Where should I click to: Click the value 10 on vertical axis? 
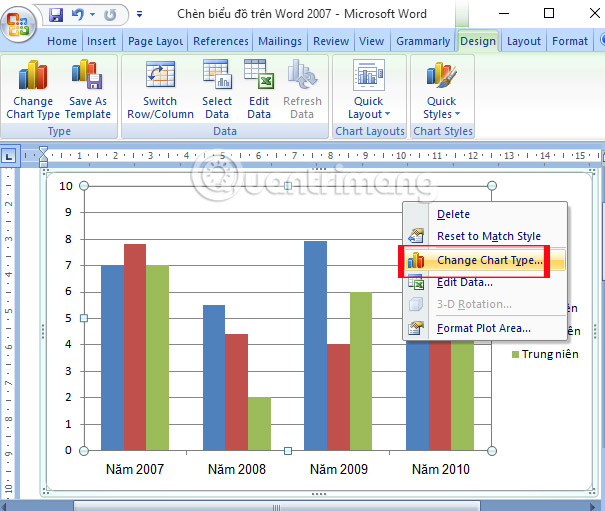point(66,186)
